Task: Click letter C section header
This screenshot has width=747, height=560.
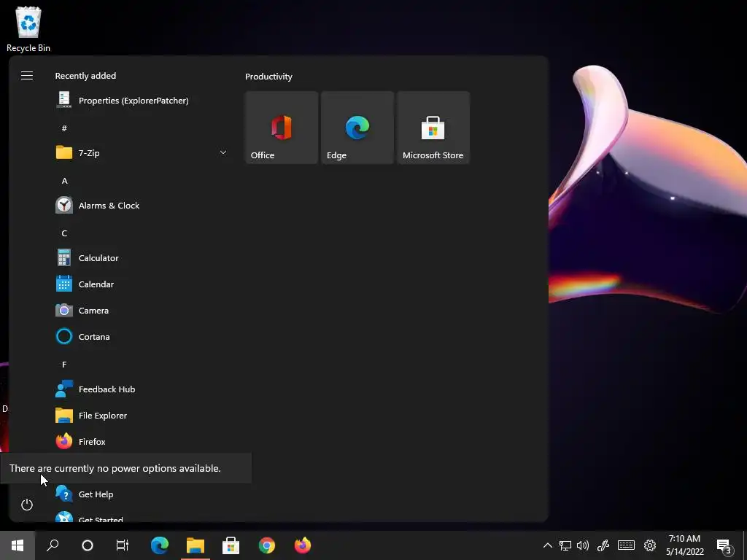Action: point(64,233)
